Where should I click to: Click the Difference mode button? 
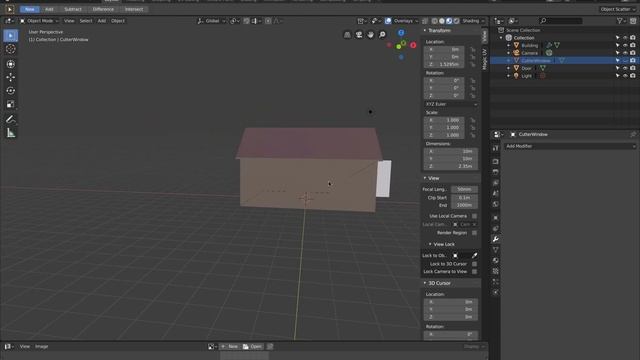[103, 9]
